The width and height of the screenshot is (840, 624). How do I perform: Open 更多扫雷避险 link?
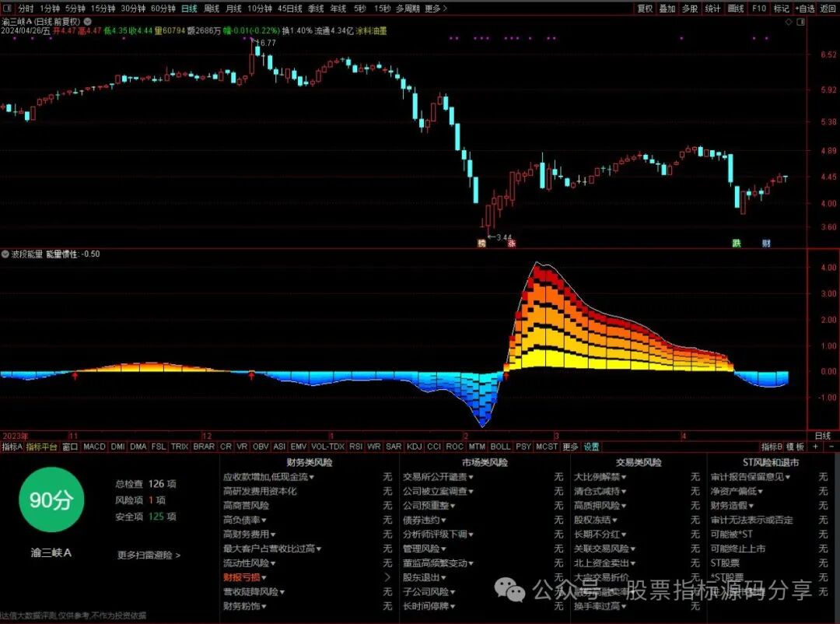click(149, 556)
